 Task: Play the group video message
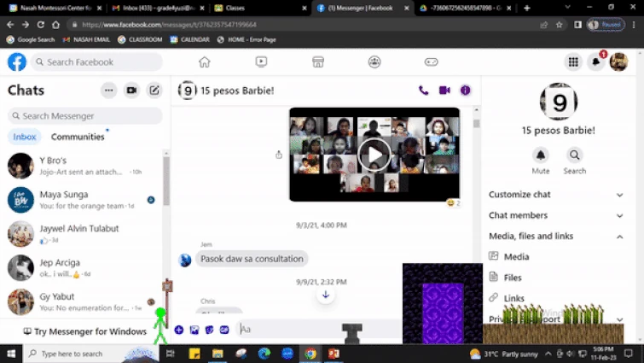(x=374, y=155)
